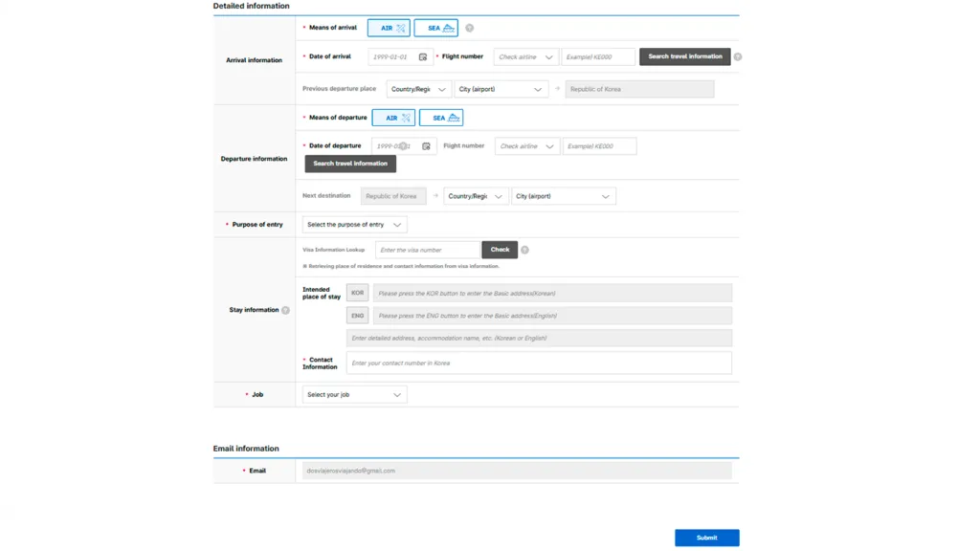The width and height of the screenshot is (980, 551).
Task: Click help icon next to Stay information
Action: point(285,310)
